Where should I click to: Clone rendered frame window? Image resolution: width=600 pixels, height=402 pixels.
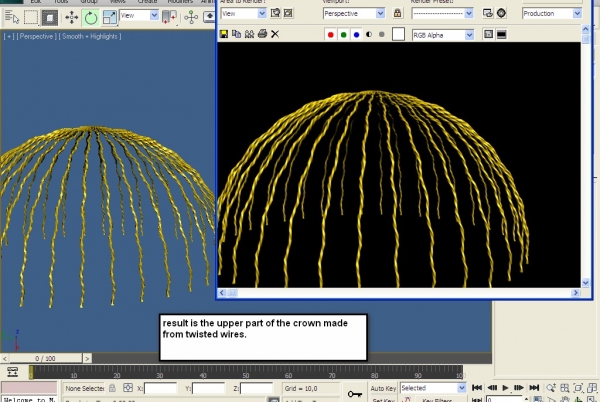coord(249,34)
